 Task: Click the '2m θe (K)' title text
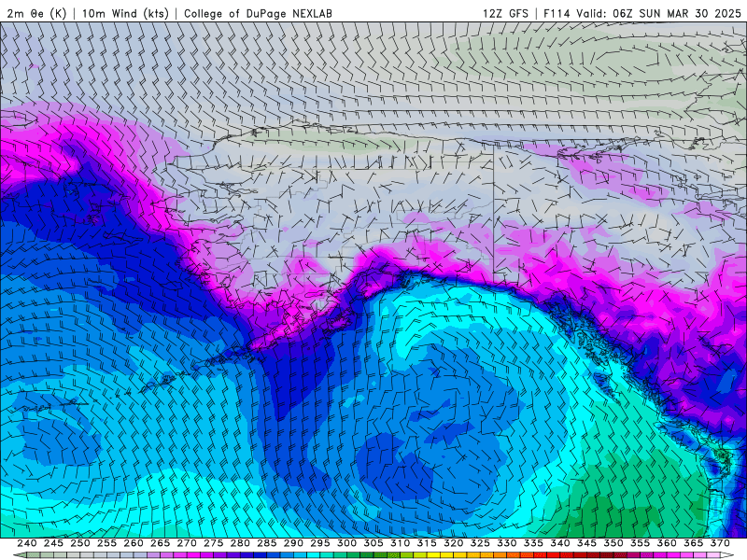coord(37,13)
